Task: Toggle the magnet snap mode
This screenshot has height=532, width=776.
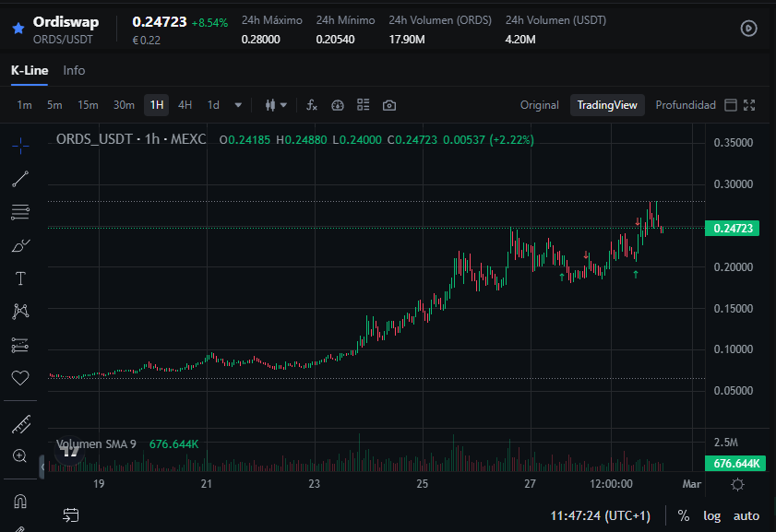Action: click(x=20, y=502)
